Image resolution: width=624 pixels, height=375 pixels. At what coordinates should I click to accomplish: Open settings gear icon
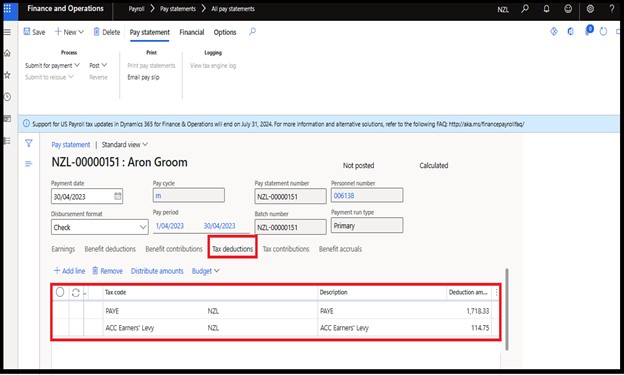590,8
